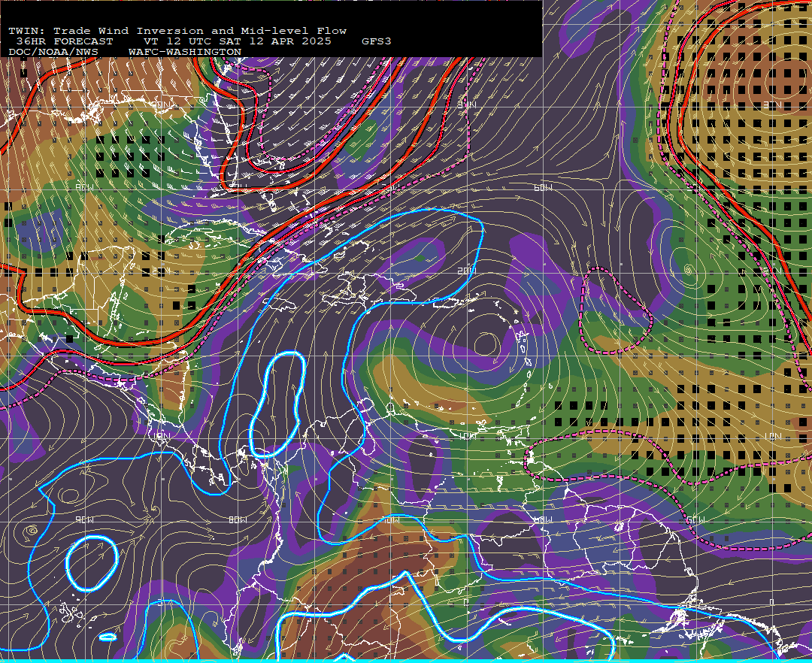Image resolution: width=812 pixels, height=663 pixels.
Task: Click the 'WAFC-WASHINGTON' header text
Action: click(185, 53)
